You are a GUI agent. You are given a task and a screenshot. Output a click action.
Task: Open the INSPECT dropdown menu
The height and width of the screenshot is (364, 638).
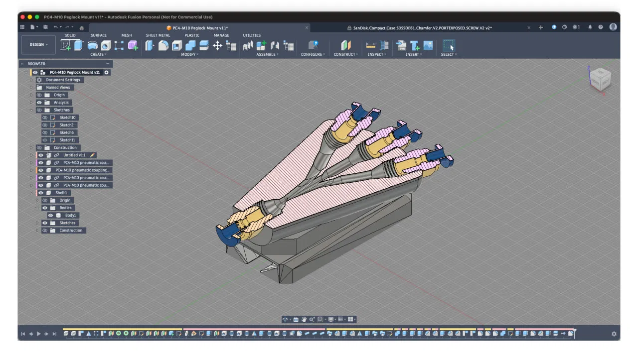click(377, 54)
